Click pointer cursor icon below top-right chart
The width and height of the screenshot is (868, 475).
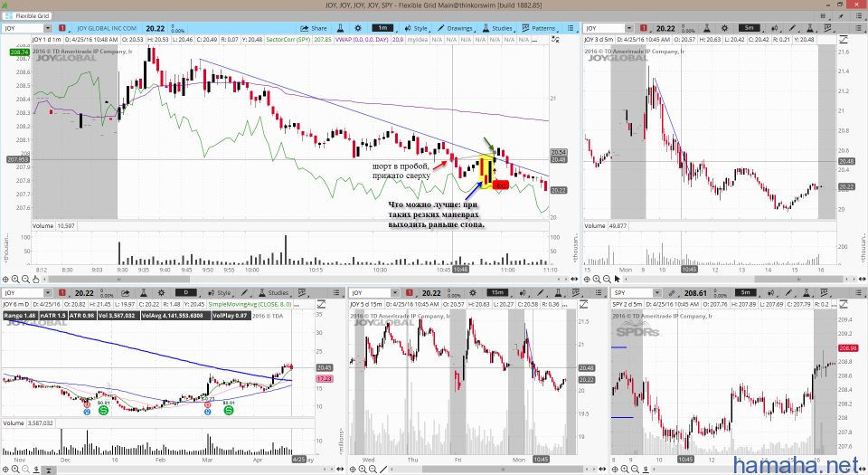point(618,279)
